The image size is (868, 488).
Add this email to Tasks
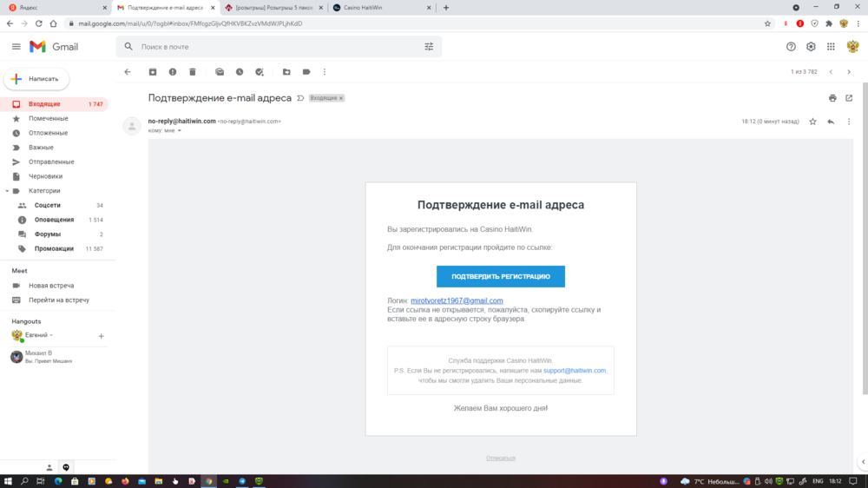point(260,72)
